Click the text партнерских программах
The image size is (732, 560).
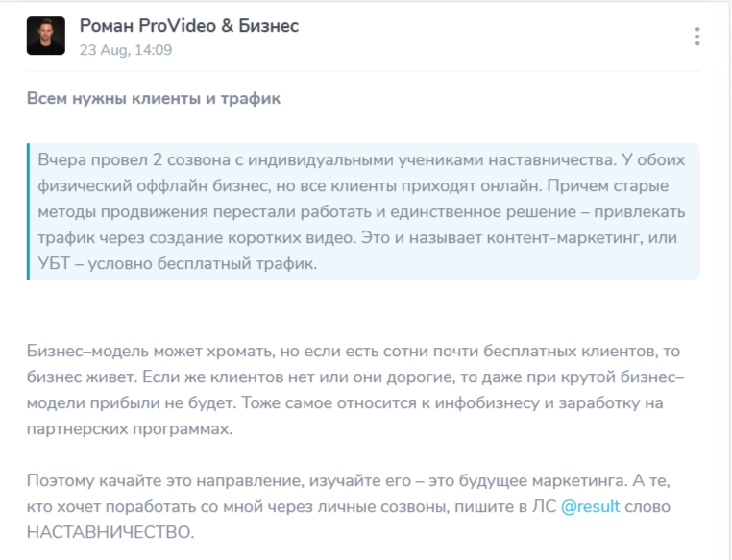[x=130, y=428]
